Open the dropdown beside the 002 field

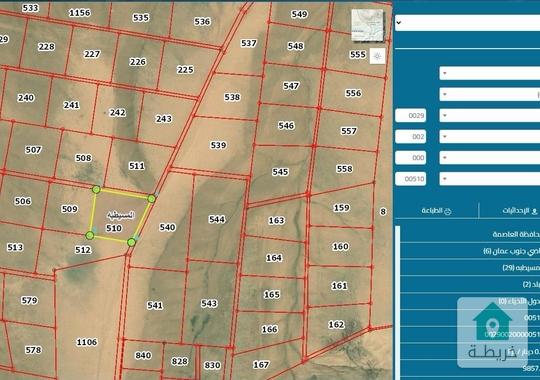coord(489,137)
